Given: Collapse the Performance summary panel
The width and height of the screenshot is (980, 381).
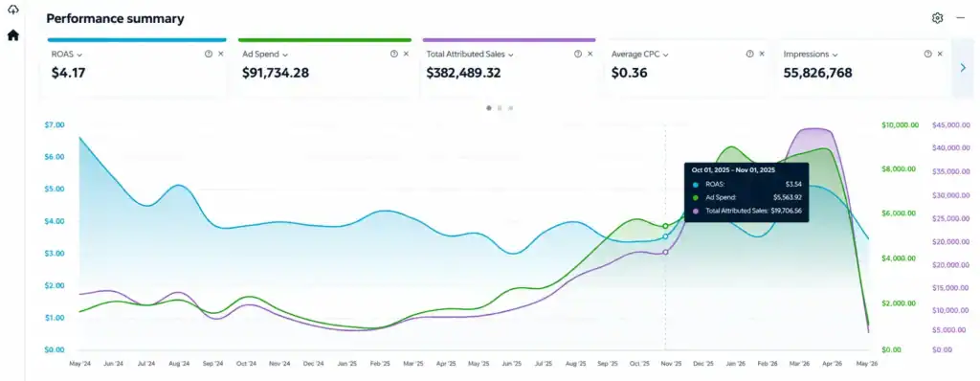Looking at the screenshot, I should (961, 18).
